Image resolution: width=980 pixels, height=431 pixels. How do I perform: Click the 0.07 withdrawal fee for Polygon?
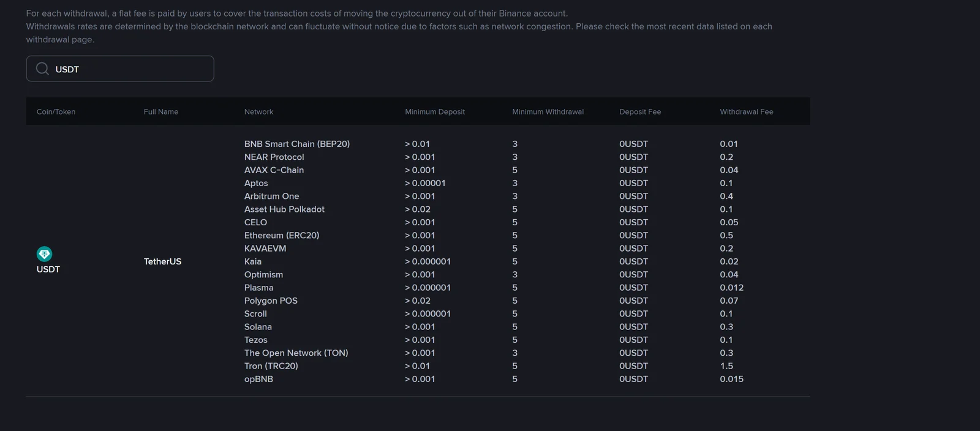pyautogui.click(x=729, y=301)
